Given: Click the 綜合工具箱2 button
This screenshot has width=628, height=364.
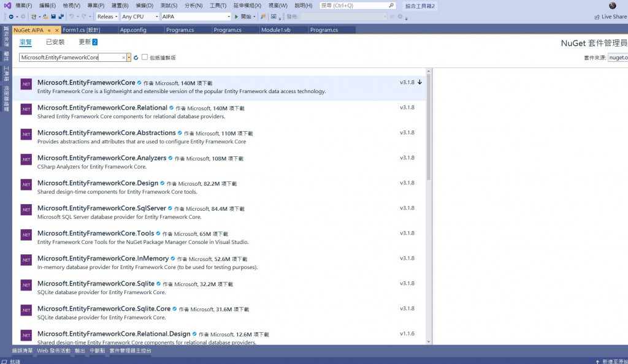Looking at the screenshot, I should pos(419,6).
